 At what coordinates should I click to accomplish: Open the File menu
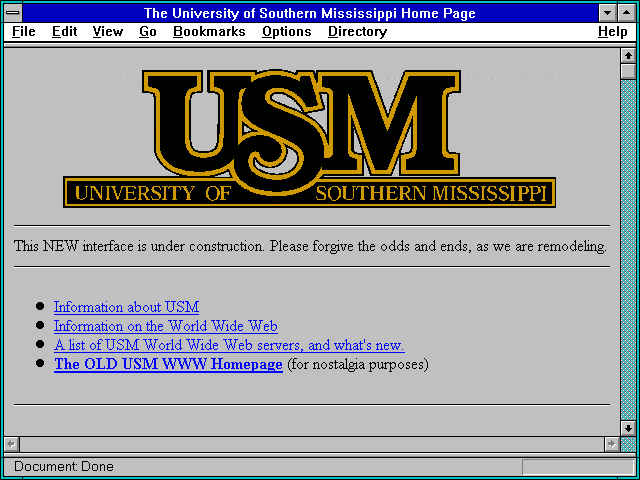point(24,32)
